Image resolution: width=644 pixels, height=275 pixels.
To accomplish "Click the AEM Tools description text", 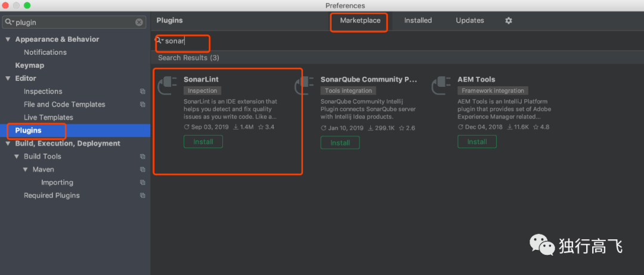I will pyautogui.click(x=504, y=109).
